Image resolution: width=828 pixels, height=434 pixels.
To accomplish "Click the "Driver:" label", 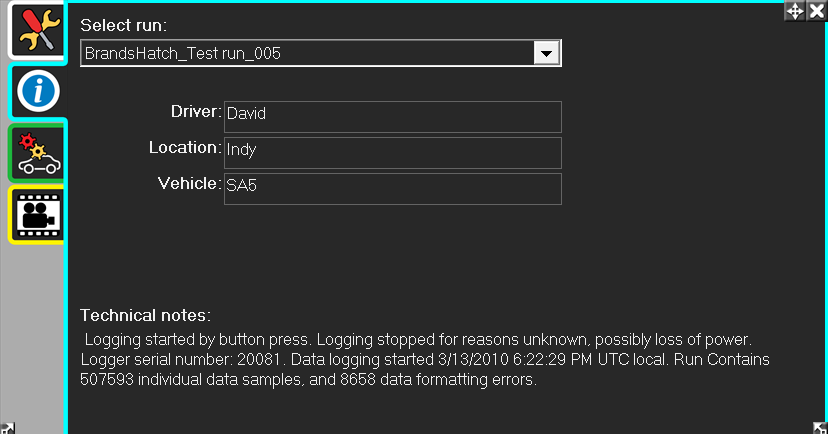I will [x=195, y=112].
